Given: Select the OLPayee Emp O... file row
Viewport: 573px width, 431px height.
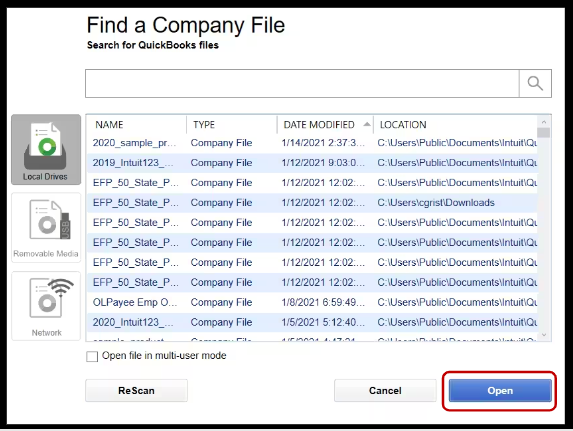Looking at the screenshot, I should (x=312, y=302).
